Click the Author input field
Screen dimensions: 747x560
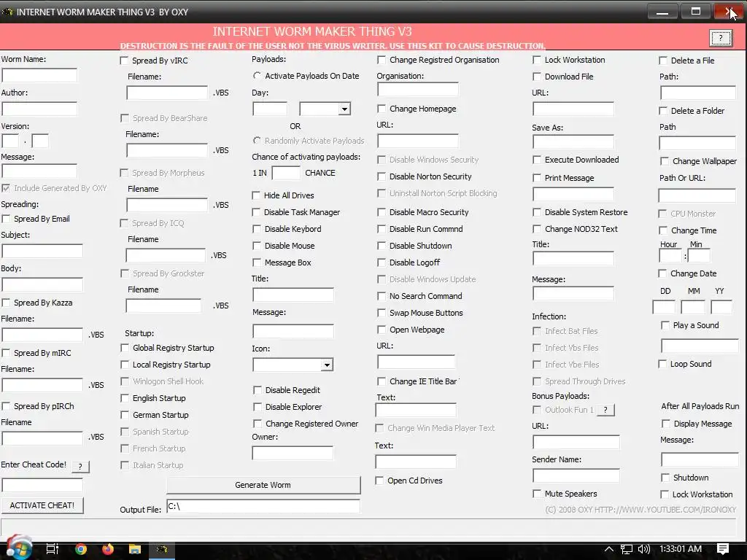pos(39,109)
